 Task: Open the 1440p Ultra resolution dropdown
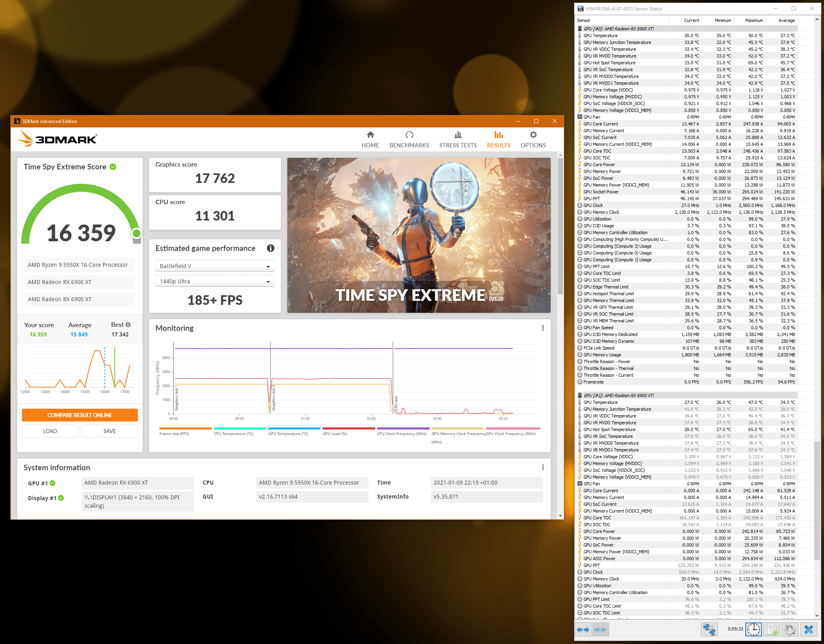pos(215,281)
